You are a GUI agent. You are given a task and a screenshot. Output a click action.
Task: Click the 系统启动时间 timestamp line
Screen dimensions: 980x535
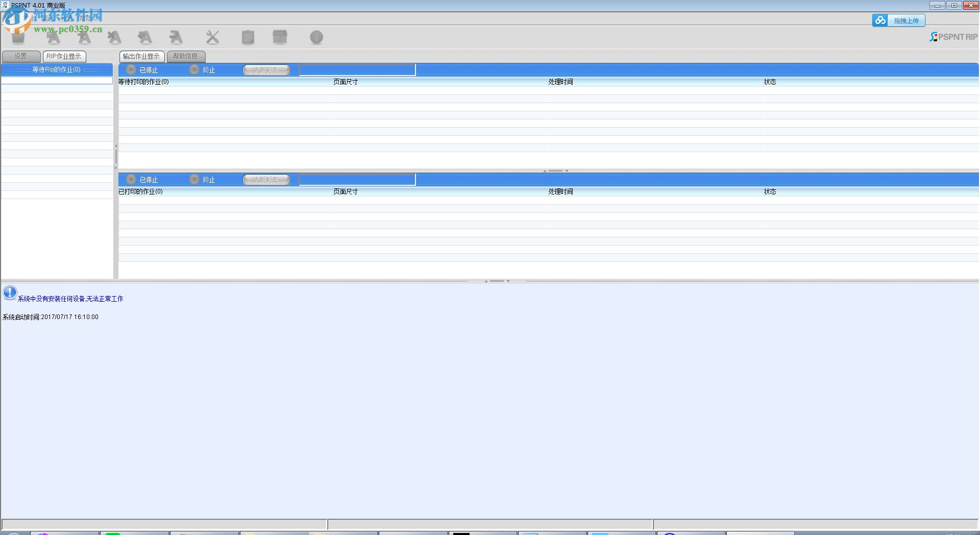51,317
